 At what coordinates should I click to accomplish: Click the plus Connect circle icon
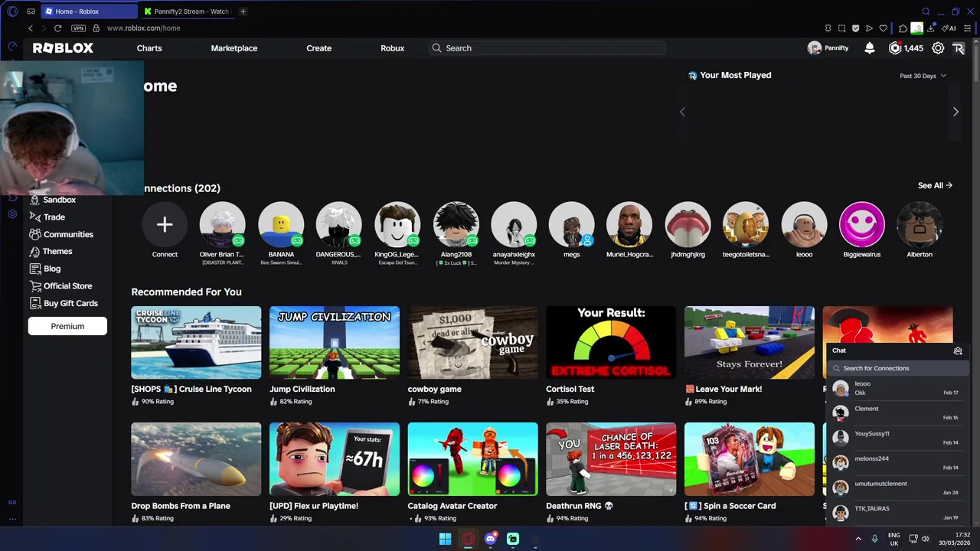click(165, 224)
